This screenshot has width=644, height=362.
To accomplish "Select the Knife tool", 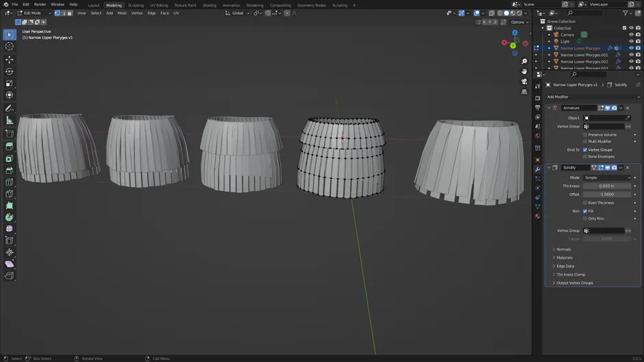I will pyautogui.click(x=9, y=194).
